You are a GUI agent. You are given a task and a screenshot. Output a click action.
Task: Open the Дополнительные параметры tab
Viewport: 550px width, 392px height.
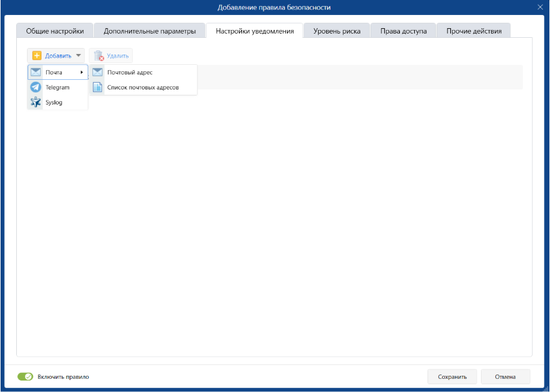150,31
